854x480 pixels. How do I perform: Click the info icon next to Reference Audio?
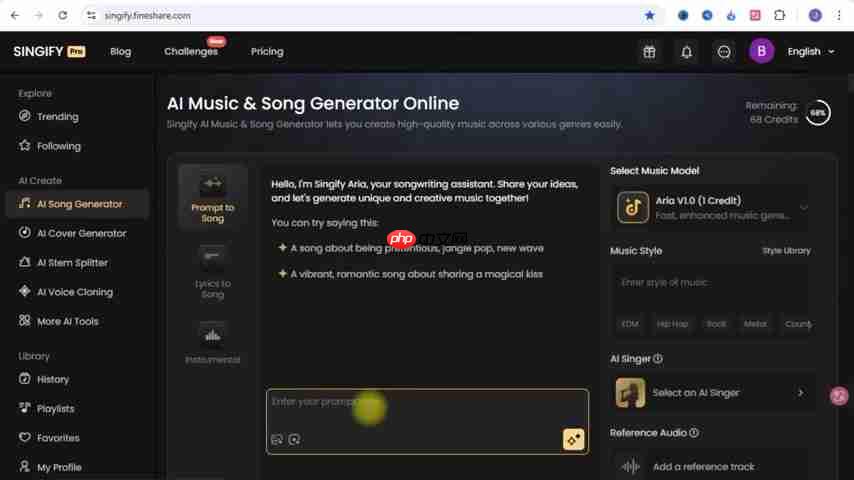694,433
